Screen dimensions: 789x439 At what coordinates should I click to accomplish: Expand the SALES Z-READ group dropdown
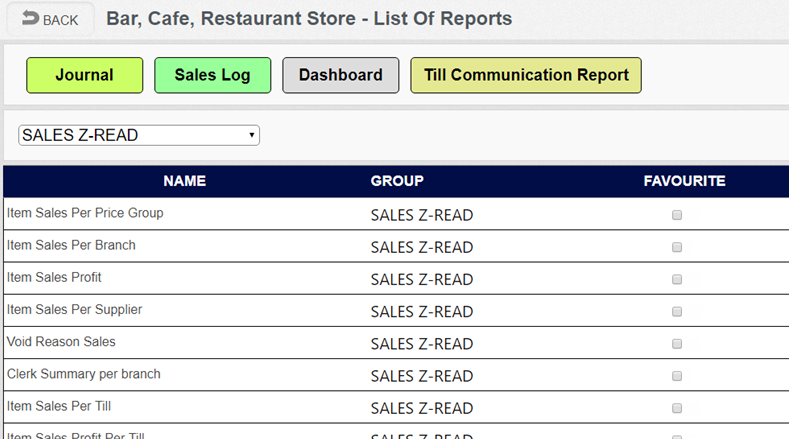(139, 135)
